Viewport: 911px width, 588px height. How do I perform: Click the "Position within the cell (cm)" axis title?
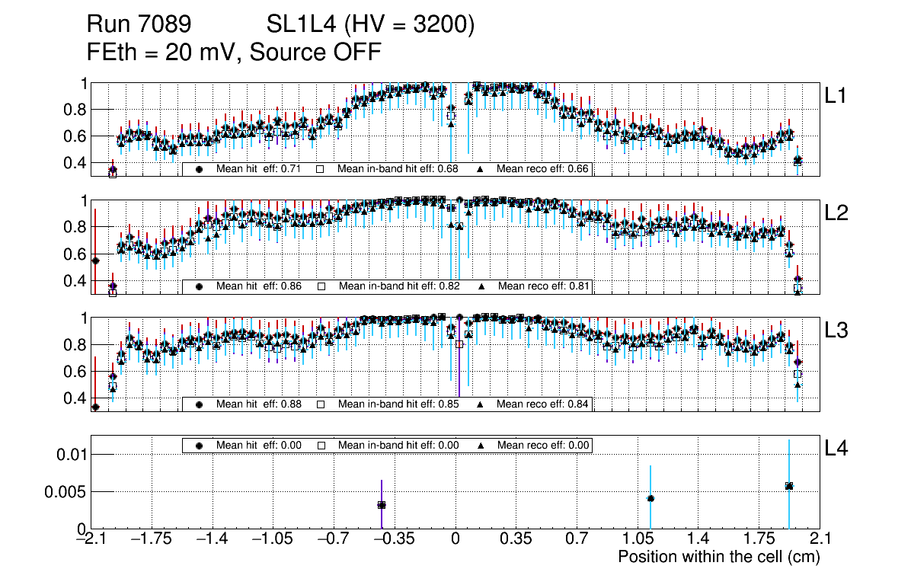718,557
